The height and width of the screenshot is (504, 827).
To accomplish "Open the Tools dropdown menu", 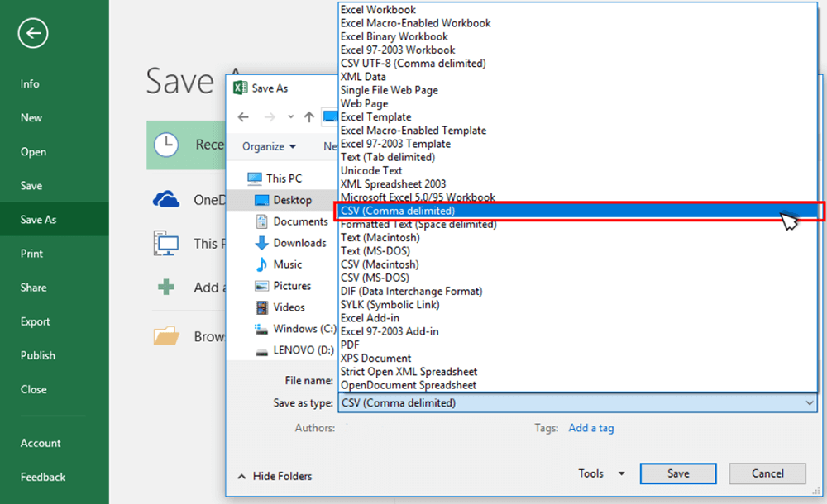I will [601, 473].
